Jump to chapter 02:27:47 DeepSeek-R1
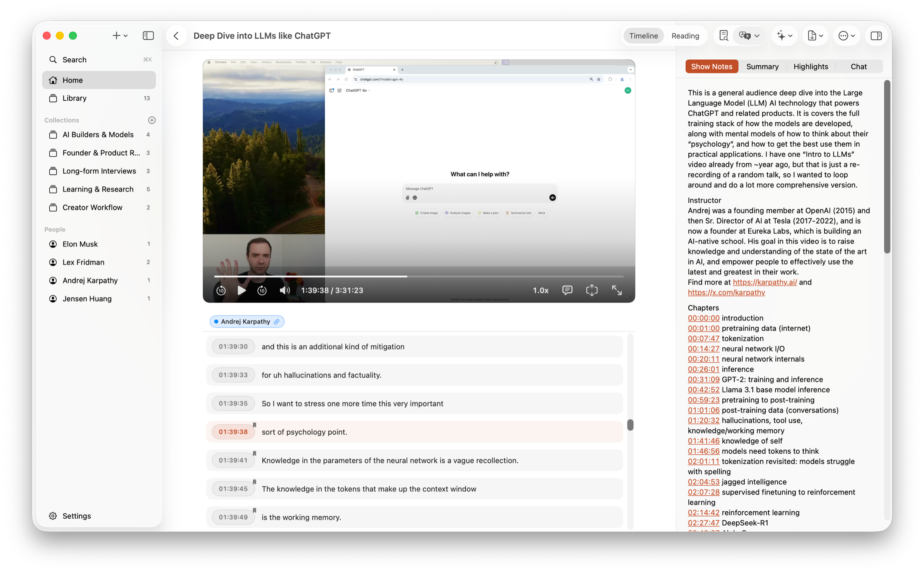924x573 pixels. [703, 523]
